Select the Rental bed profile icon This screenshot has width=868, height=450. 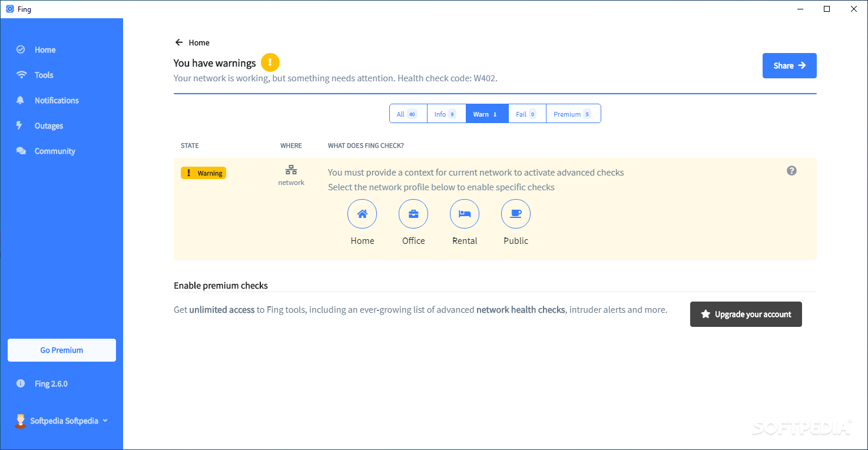click(x=465, y=214)
